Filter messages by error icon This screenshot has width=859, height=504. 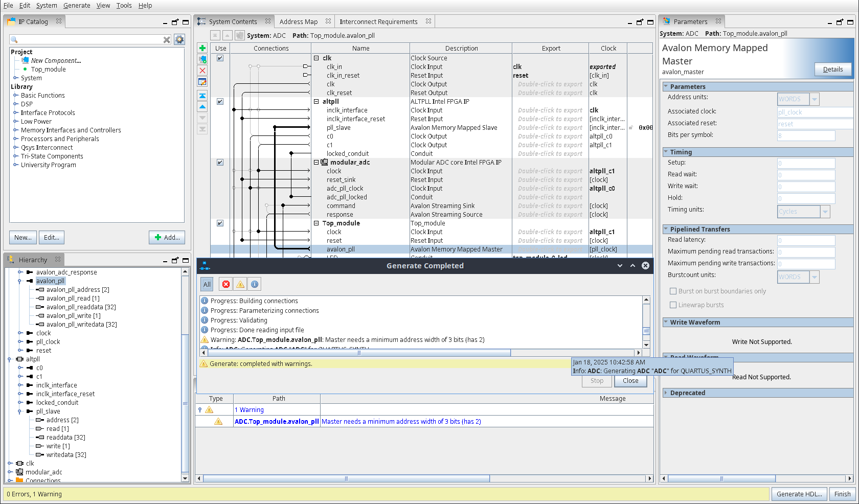click(225, 284)
